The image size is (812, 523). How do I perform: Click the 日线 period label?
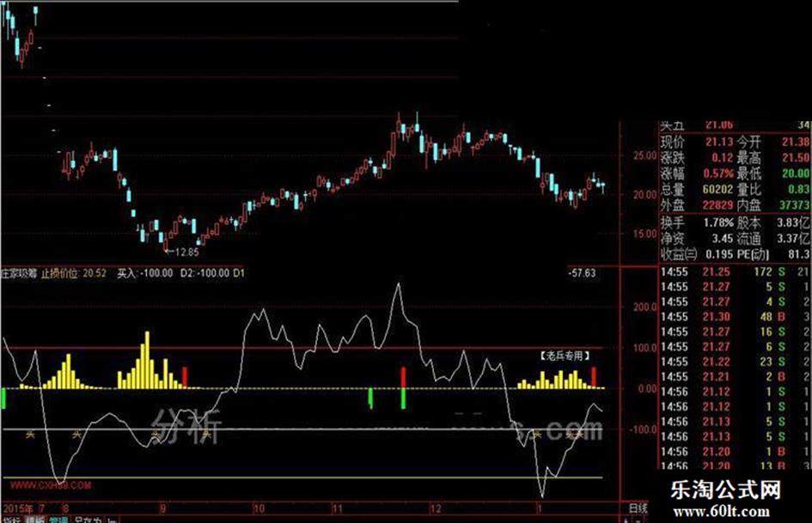pyautogui.click(x=638, y=508)
